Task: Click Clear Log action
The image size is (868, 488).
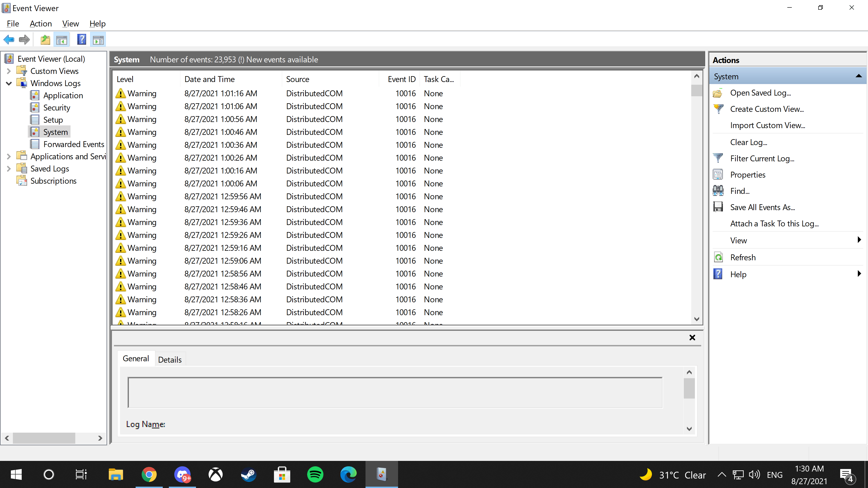Action: 748,143
